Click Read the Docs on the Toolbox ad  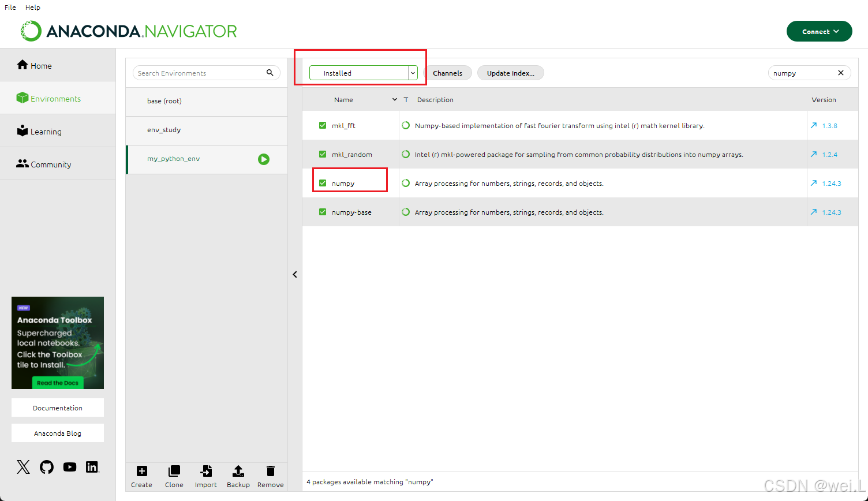tap(58, 383)
